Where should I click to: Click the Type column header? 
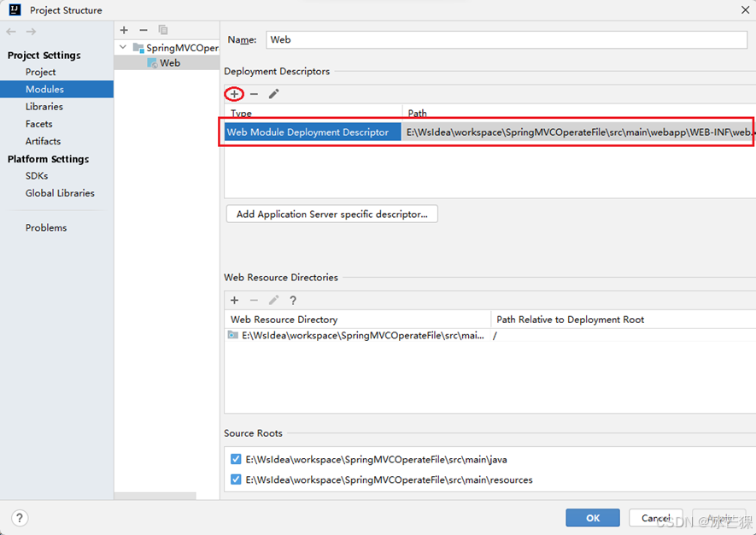point(314,113)
